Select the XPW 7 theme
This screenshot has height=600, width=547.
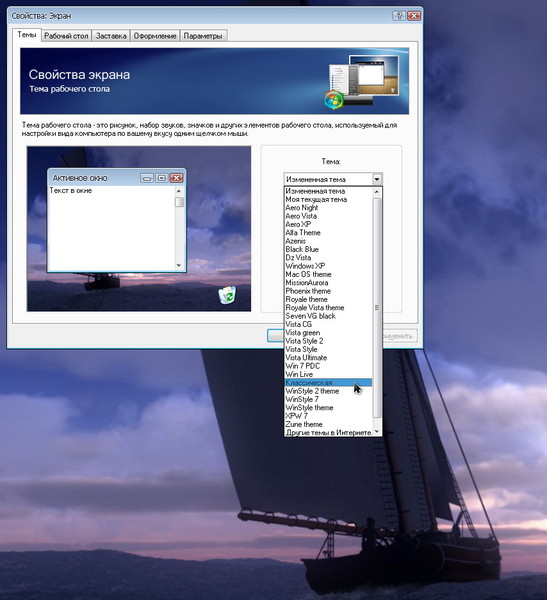328,416
